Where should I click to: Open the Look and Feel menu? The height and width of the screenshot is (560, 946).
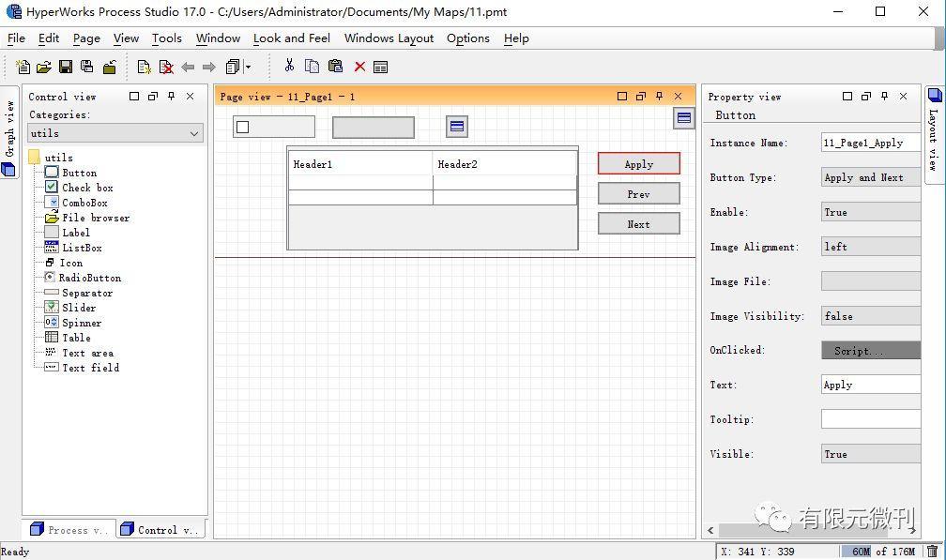click(291, 38)
